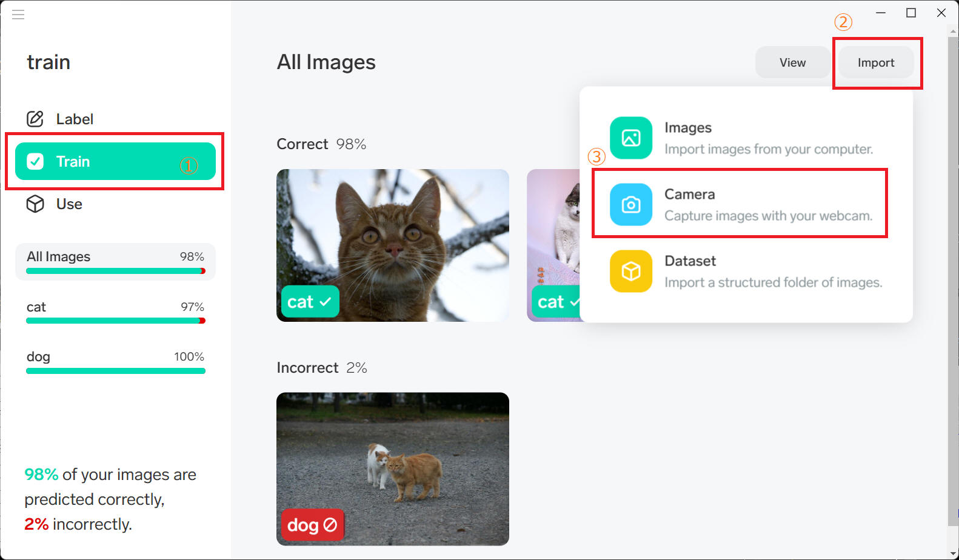Click the blue Camera icon
The height and width of the screenshot is (560, 959).
631,204
